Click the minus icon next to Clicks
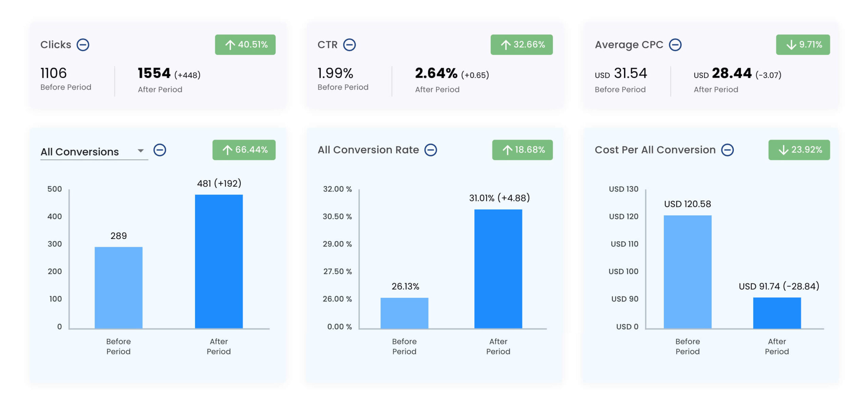 tap(82, 44)
